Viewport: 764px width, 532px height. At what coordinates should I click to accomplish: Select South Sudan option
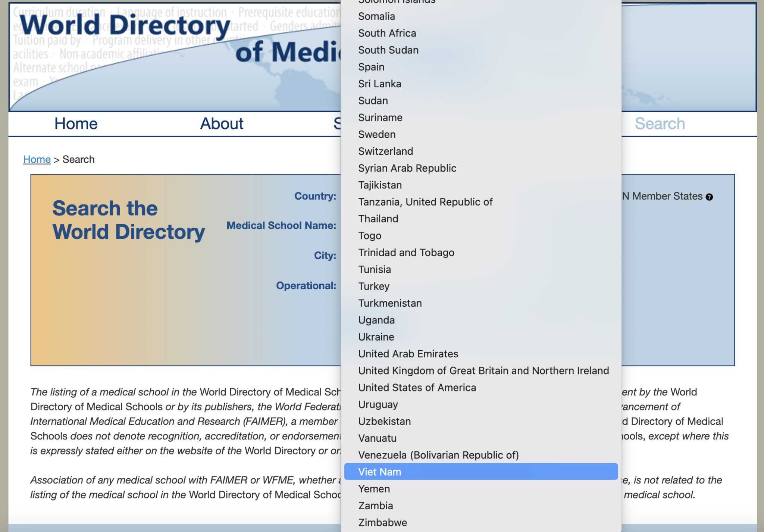481,50
